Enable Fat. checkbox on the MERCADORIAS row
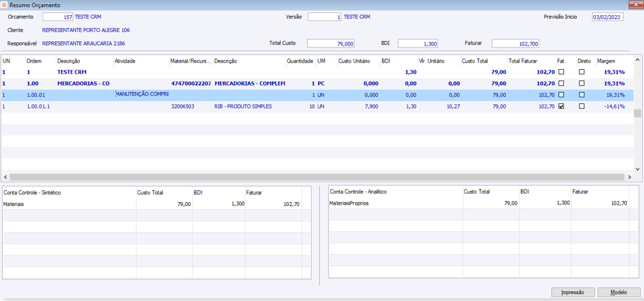 pyautogui.click(x=561, y=84)
